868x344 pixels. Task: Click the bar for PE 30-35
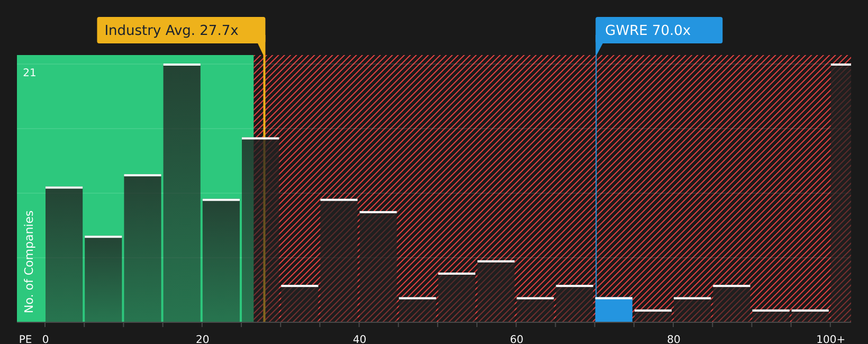300,304
